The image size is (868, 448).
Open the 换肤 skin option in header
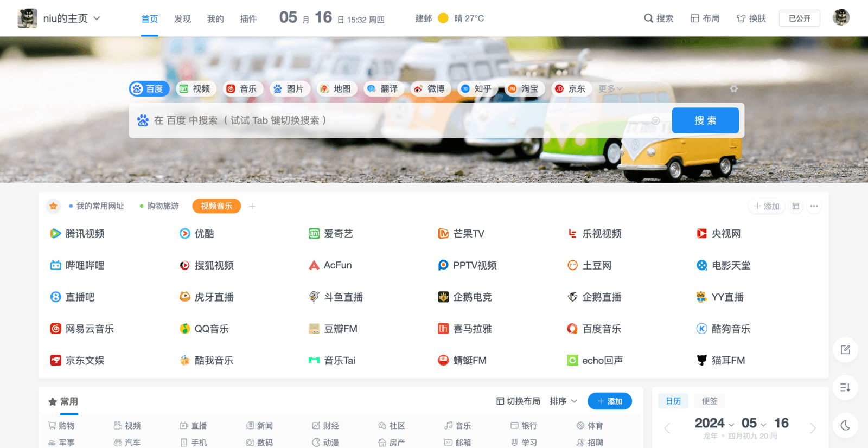tap(751, 18)
